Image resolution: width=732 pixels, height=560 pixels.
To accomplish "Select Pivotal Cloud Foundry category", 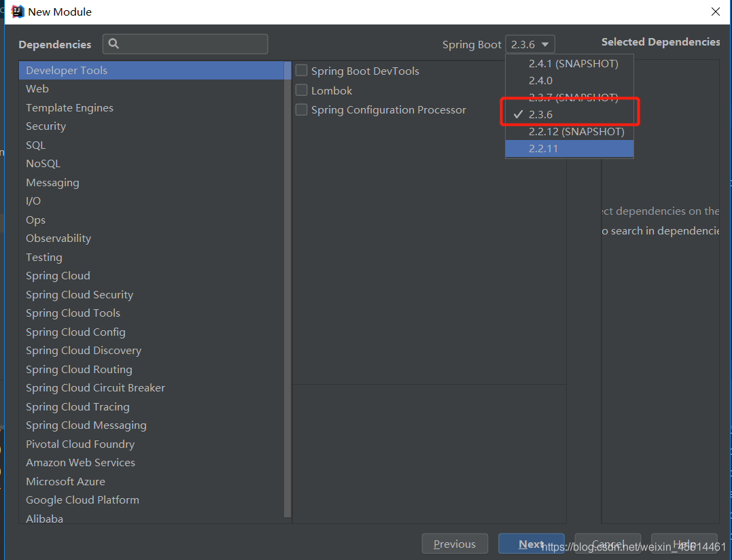I will (152, 444).
